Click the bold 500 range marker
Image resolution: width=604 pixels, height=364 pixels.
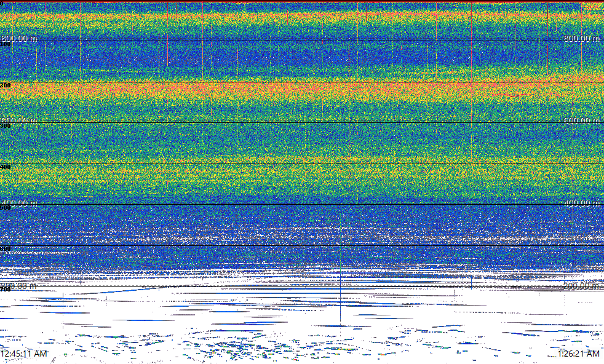click(x=5, y=208)
